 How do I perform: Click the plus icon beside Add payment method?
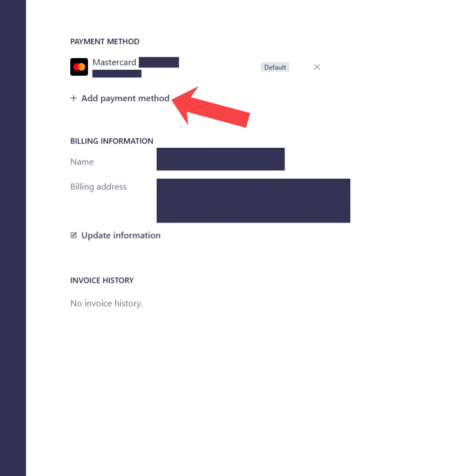pos(74,99)
